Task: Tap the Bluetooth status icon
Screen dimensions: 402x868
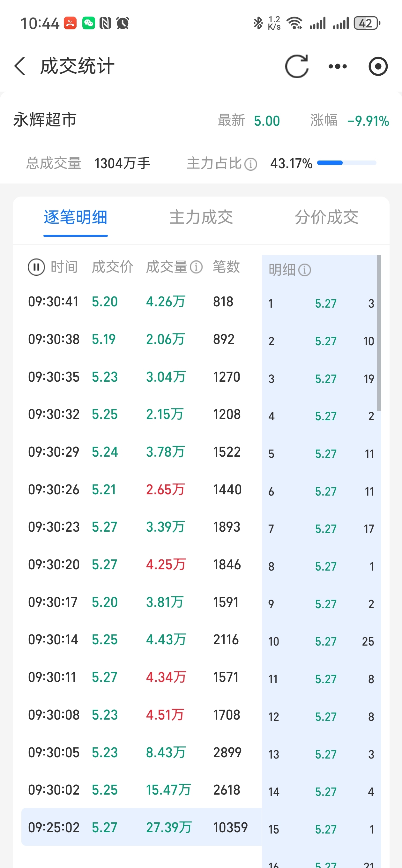Action: tap(258, 23)
